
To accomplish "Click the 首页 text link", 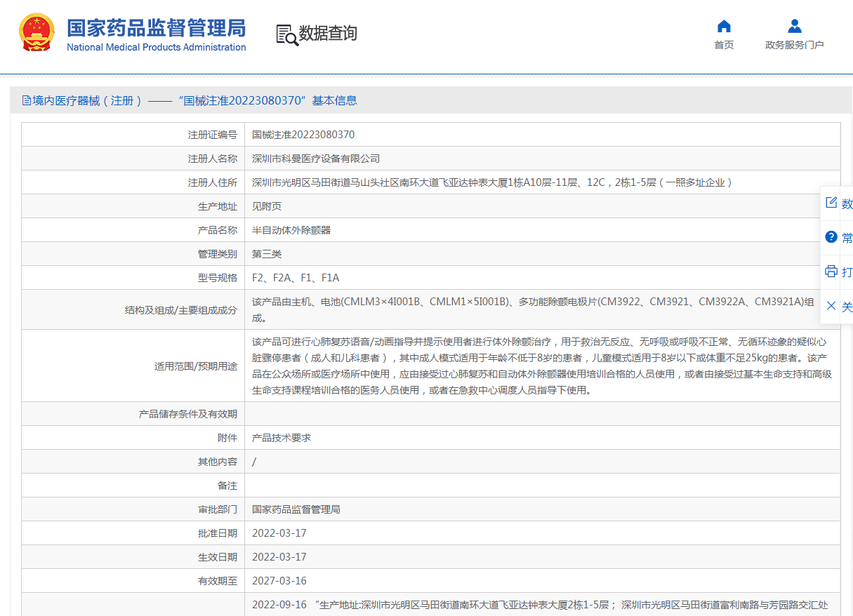I will (724, 45).
